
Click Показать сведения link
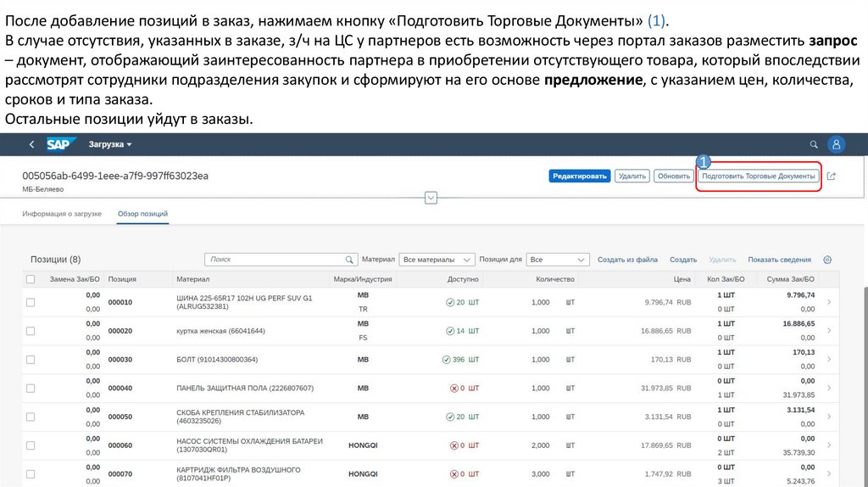[780, 260]
